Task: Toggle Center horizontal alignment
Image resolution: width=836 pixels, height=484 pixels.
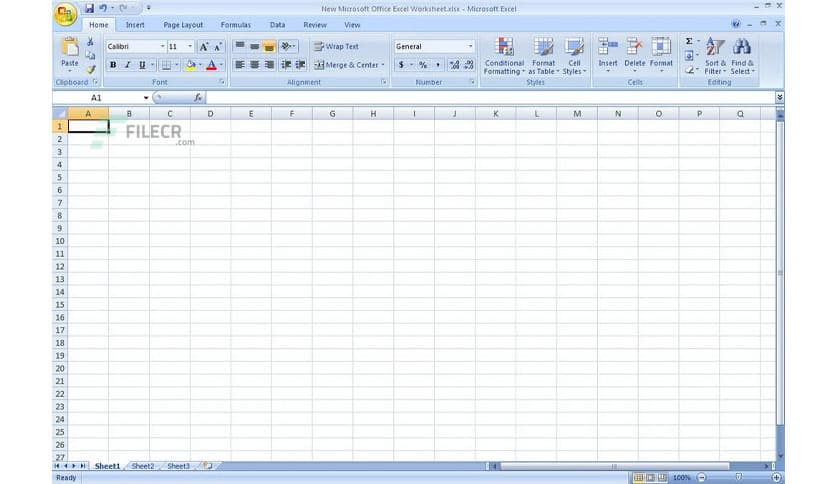Action: tap(254, 64)
